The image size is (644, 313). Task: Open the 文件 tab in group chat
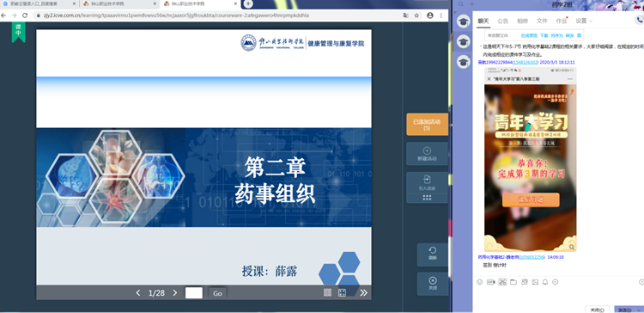[x=542, y=21]
